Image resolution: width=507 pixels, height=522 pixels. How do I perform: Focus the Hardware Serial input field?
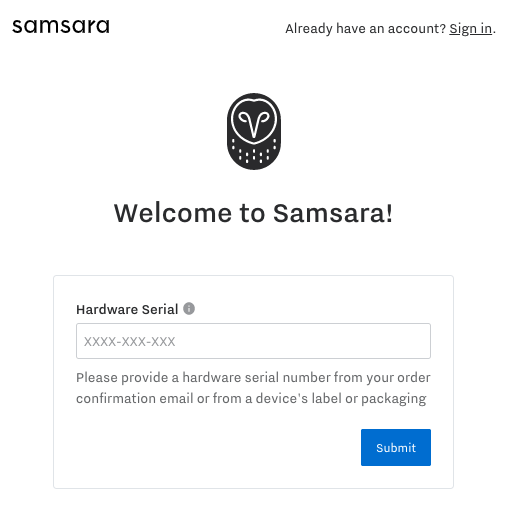click(x=253, y=341)
